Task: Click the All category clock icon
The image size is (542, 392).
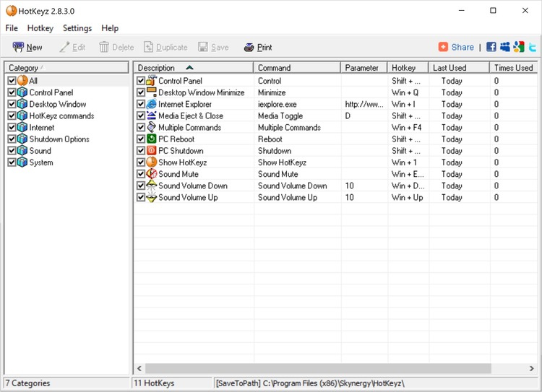Action: pos(22,80)
